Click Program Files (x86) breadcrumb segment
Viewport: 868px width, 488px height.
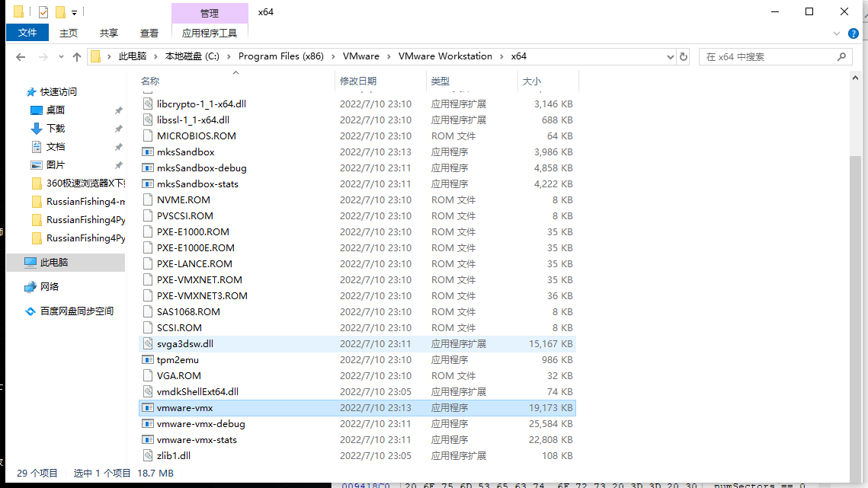pos(280,56)
